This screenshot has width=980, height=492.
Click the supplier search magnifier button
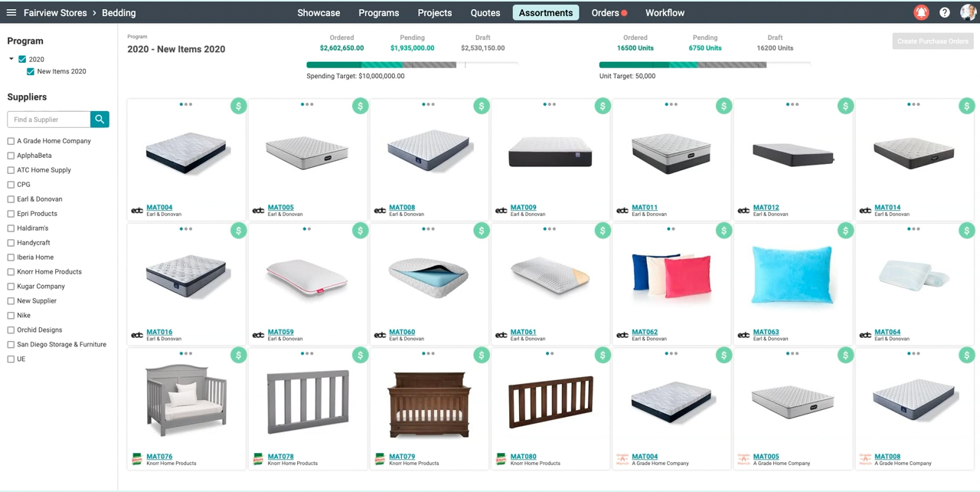(100, 120)
